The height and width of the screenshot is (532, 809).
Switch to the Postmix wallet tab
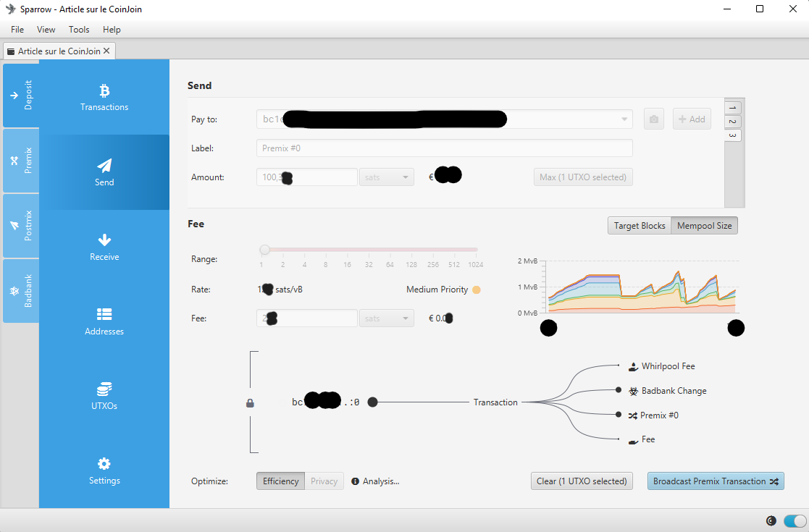point(21,226)
